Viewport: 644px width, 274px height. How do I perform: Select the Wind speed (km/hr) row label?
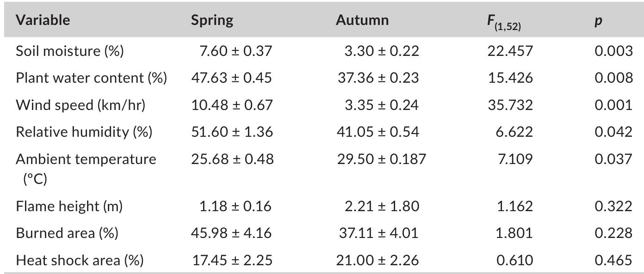click(x=80, y=105)
